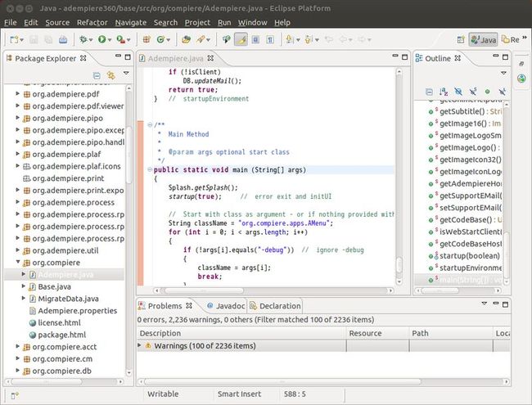Screen dimensions: 532x405
Task: Open Run configurations dropdown arrow
Action: pos(109,40)
